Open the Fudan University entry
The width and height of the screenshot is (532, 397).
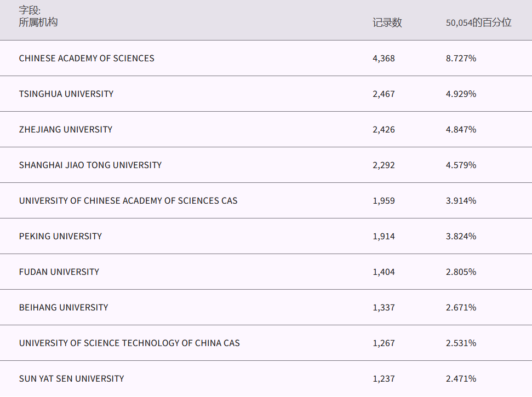(59, 272)
